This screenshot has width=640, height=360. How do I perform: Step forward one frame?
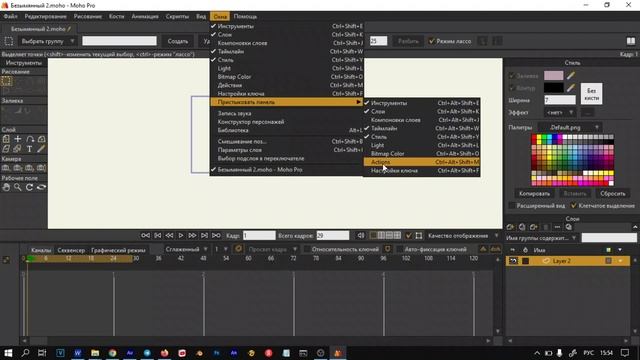pyautogui.click(x=192, y=236)
